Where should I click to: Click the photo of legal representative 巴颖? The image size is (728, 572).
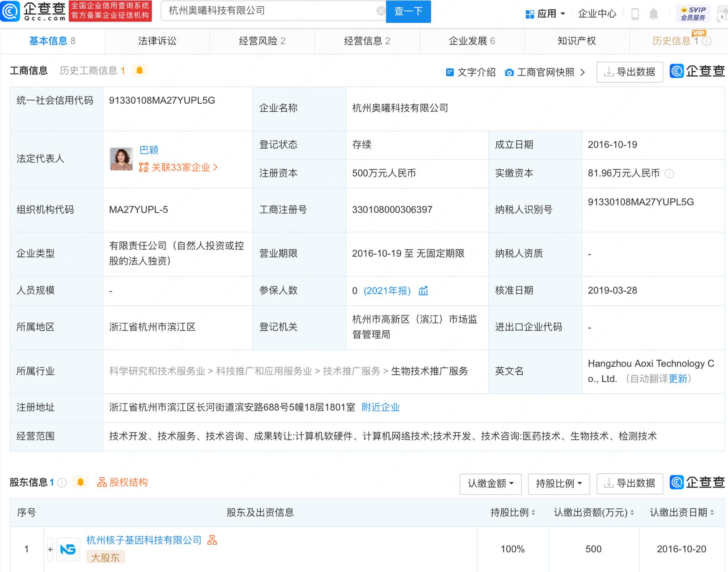pos(121,159)
